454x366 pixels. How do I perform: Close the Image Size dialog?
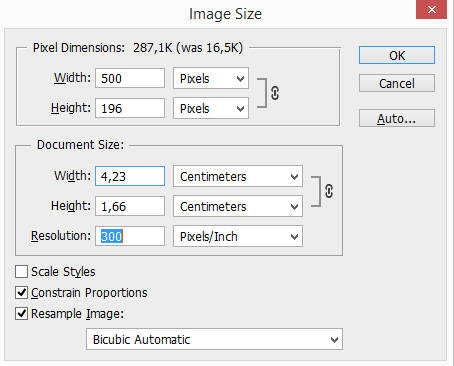click(431, 9)
